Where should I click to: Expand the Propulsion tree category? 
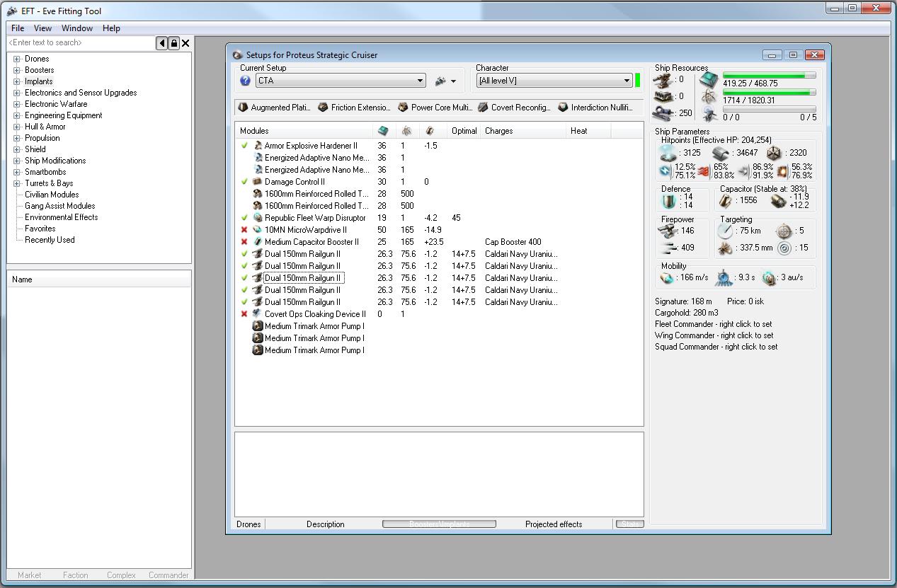pos(16,138)
